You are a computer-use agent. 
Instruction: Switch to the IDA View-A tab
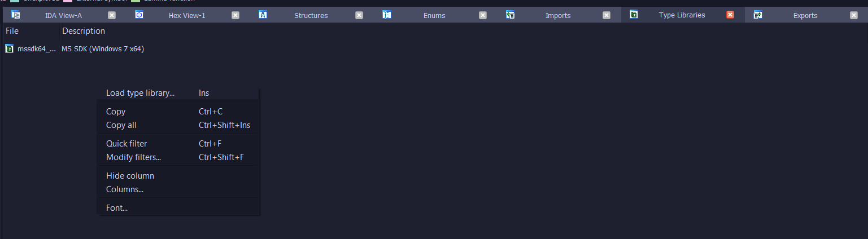63,15
